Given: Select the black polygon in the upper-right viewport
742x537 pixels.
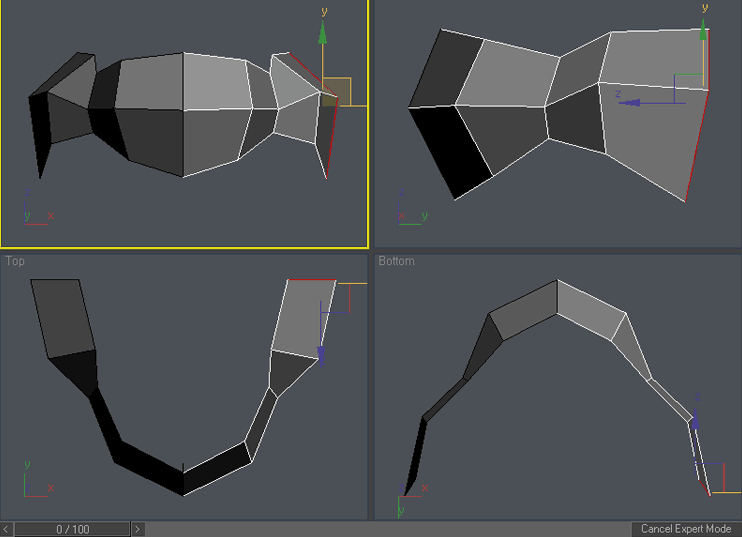Looking at the screenshot, I should (450, 150).
